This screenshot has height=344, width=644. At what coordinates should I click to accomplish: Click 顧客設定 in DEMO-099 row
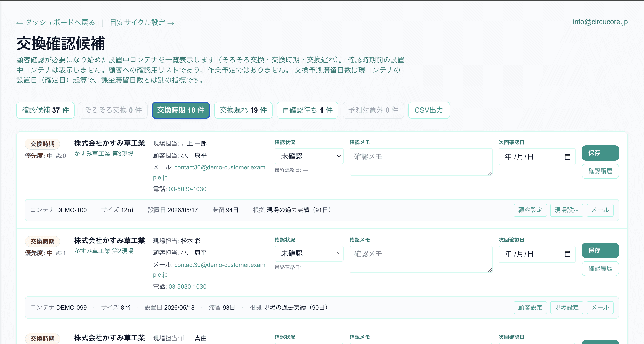(530, 308)
